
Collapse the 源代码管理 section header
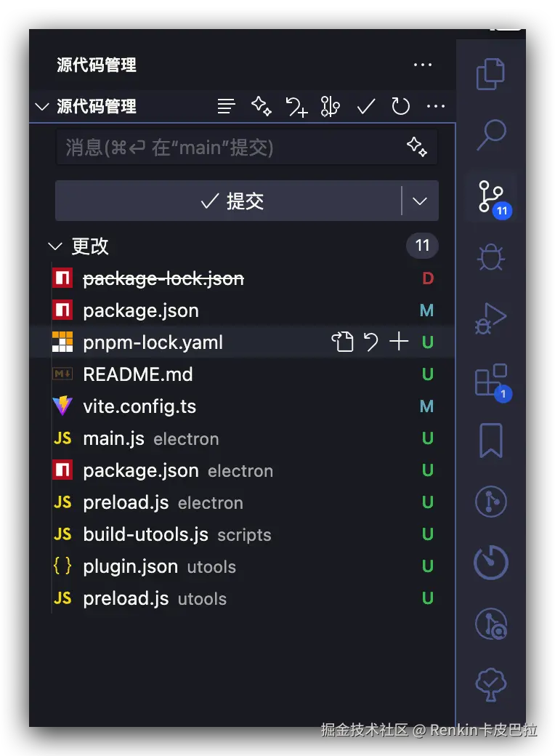41,107
